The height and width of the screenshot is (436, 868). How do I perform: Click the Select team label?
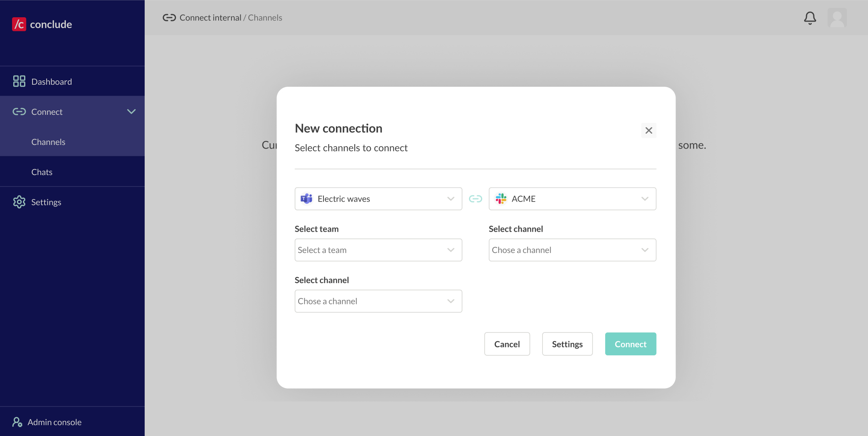click(x=317, y=229)
